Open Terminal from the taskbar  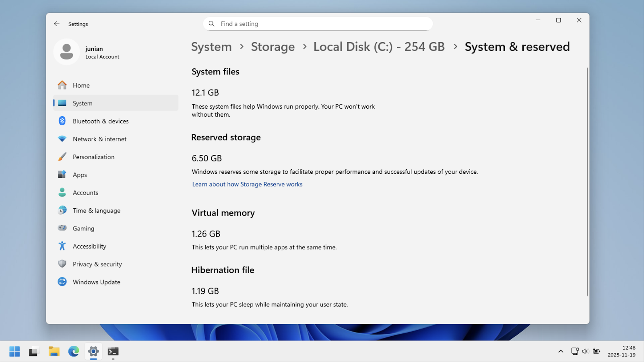coord(113,352)
